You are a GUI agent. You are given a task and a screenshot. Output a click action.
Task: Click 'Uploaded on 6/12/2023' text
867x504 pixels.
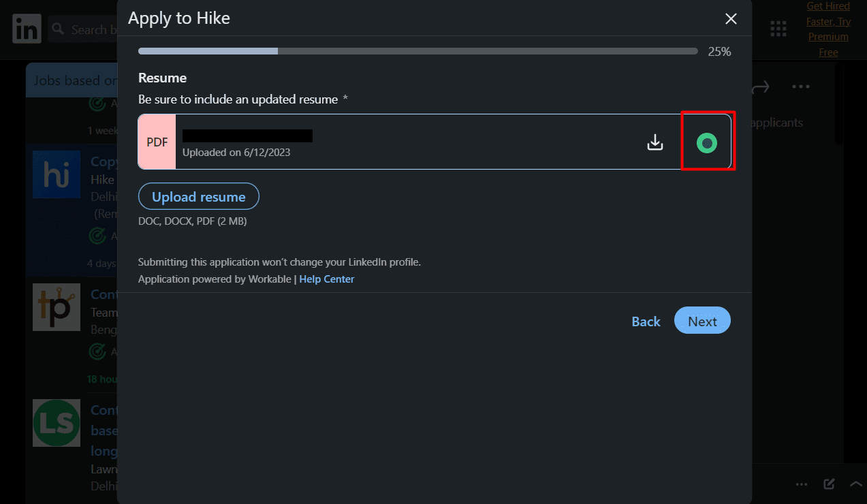point(236,153)
